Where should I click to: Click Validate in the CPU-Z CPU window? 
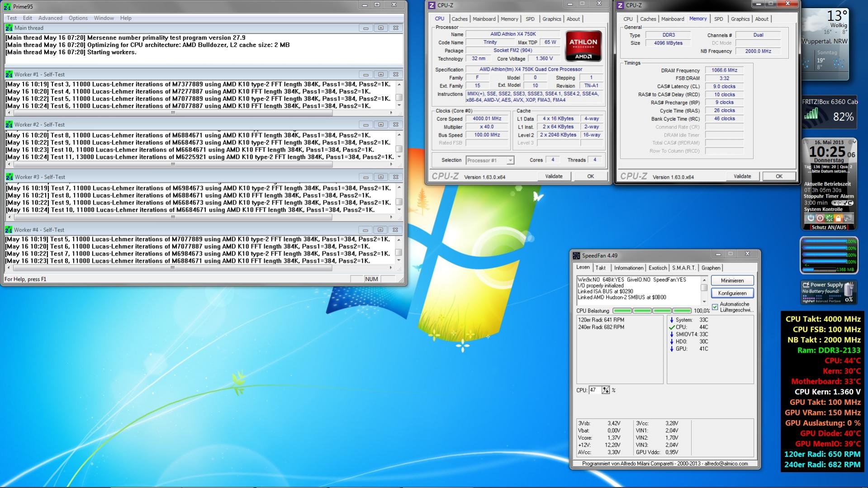pos(554,176)
